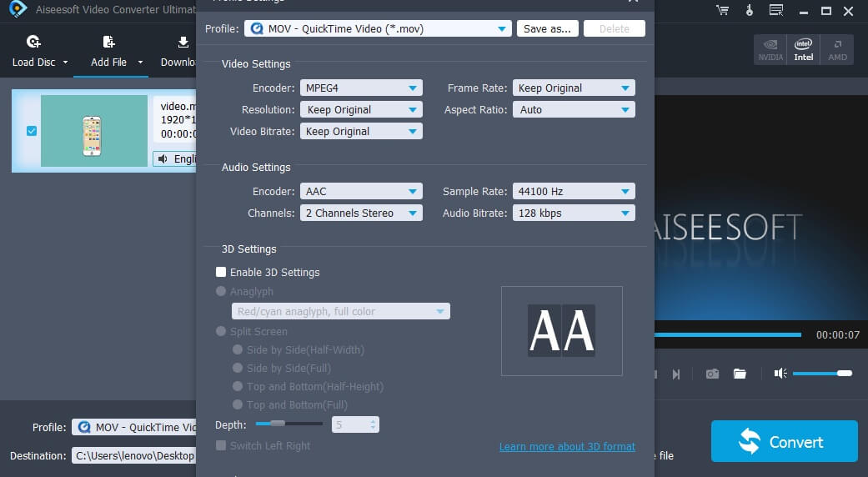Screen dimensions: 868x477
Task: Adjust the 3D Depth slider
Action: (289, 424)
